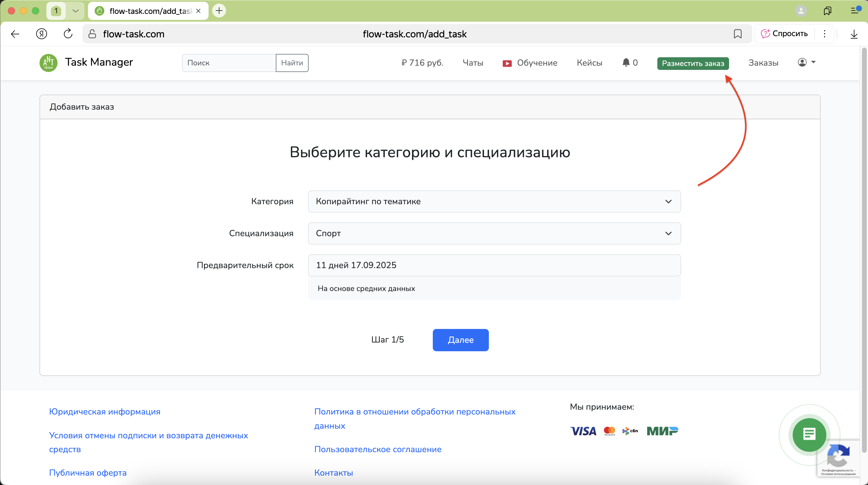
Task: Open the green chat widget button
Action: pyautogui.click(x=809, y=435)
